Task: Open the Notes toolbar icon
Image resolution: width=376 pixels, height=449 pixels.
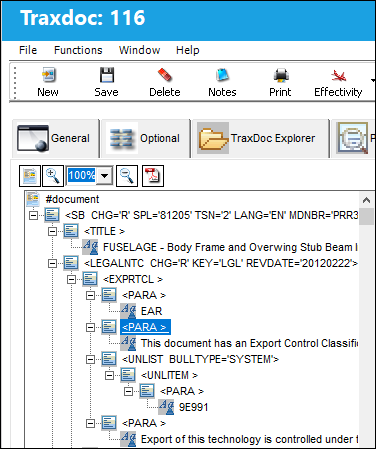Action: pos(222,75)
